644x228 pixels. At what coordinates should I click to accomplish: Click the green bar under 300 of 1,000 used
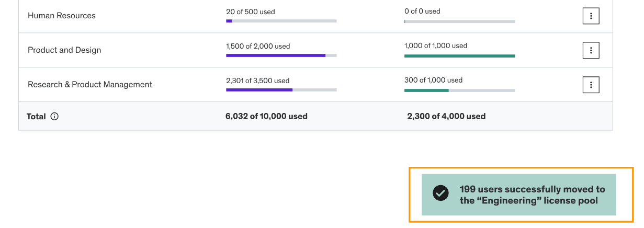point(459,90)
